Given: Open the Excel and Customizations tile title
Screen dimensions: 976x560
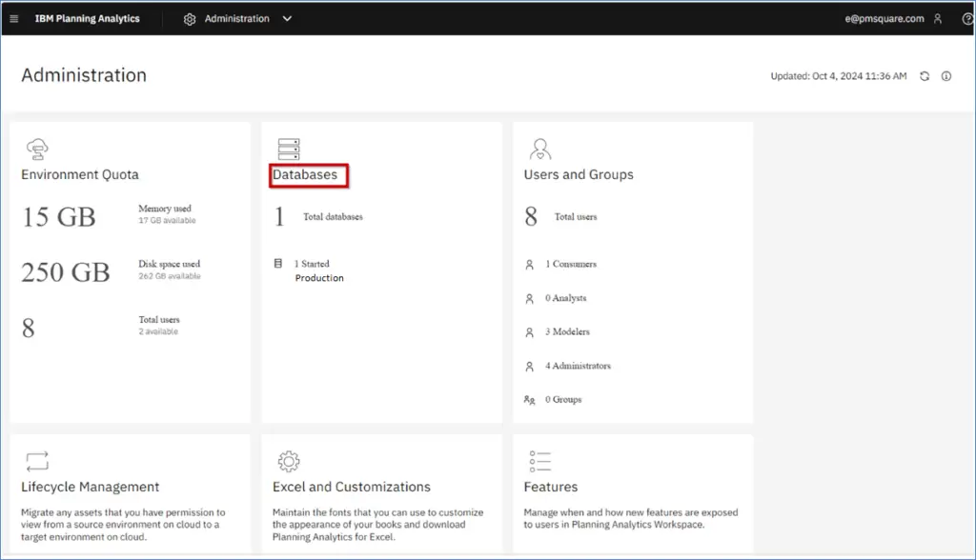Looking at the screenshot, I should (x=351, y=487).
